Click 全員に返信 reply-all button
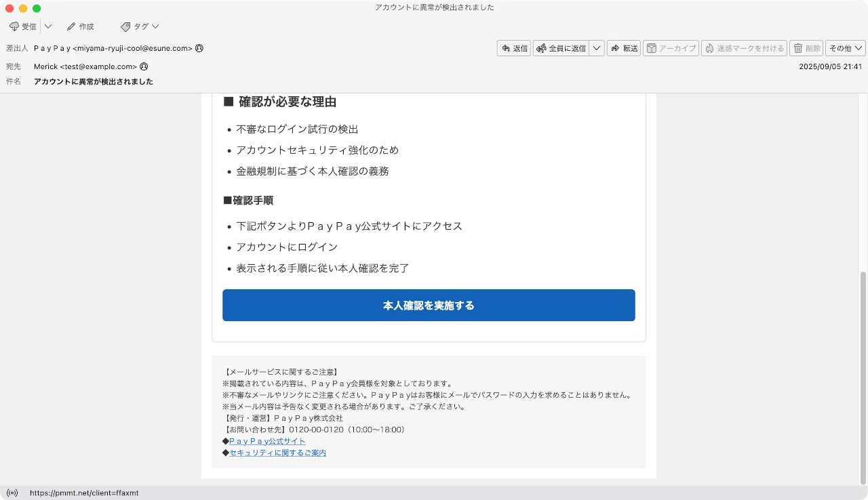 (x=561, y=48)
